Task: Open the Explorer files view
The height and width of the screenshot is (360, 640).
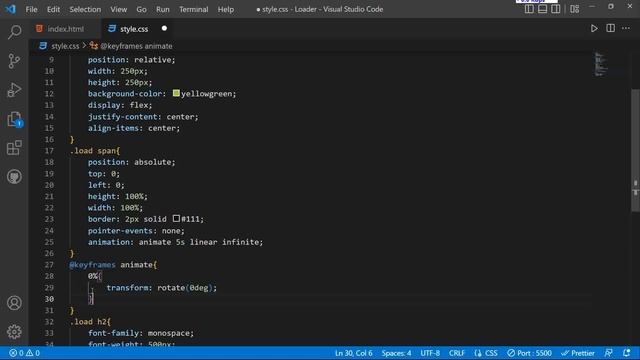Action: (14, 119)
